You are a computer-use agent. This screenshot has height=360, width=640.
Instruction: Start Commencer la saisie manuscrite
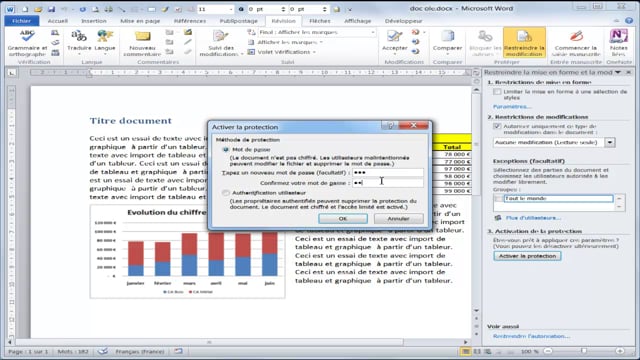pyautogui.click(x=576, y=43)
